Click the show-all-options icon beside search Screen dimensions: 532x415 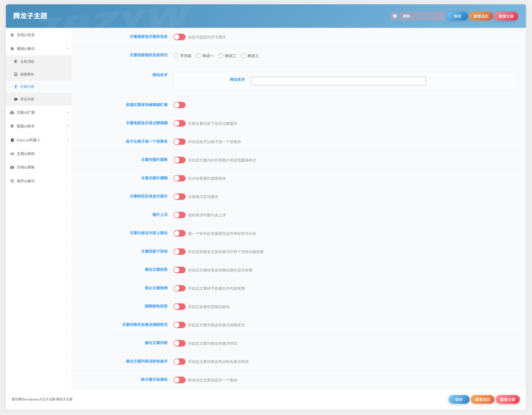pos(395,16)
